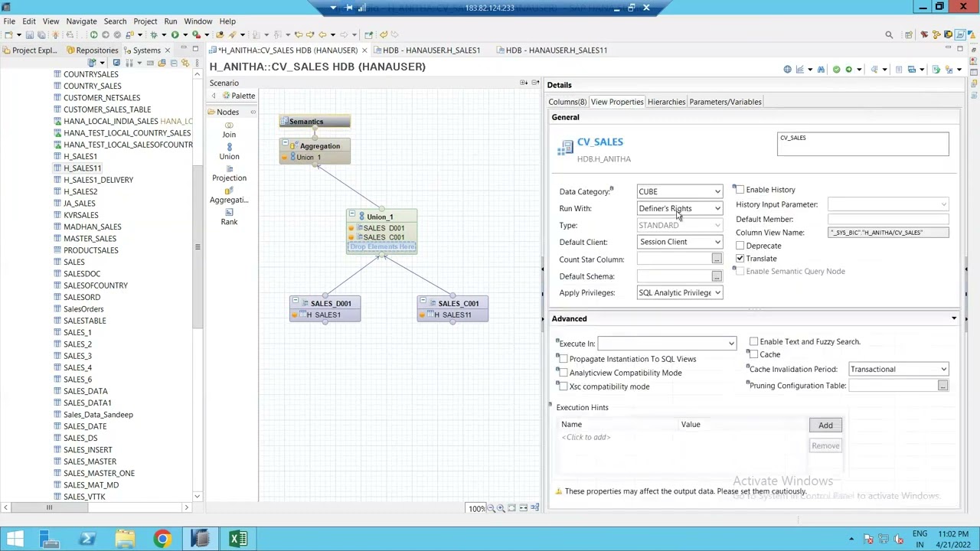This screenshot has height=551, width=980.
Task: Click the Systems tree vertical scrollbar
Action: click(197, 247)
